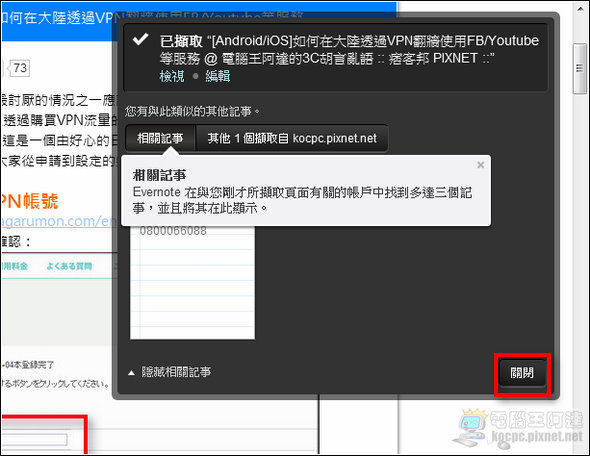590x456 pixels.
Task: Open the 編輯 link for clipped note
Action: [x=217, y=76]
